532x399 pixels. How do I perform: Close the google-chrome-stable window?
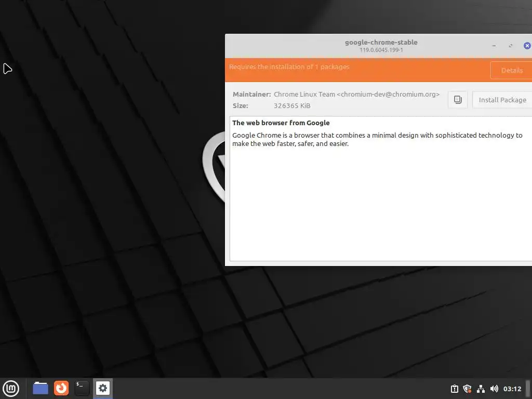point(527,46)
